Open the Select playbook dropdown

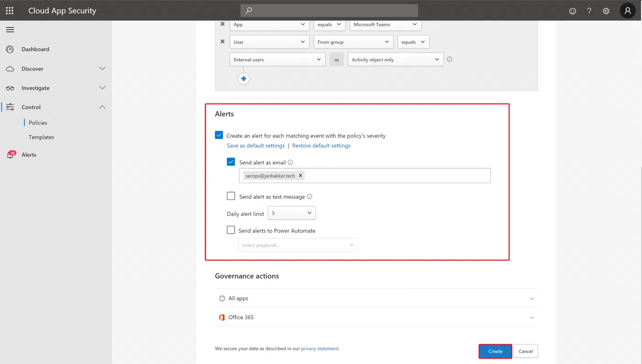coord(298,245)
